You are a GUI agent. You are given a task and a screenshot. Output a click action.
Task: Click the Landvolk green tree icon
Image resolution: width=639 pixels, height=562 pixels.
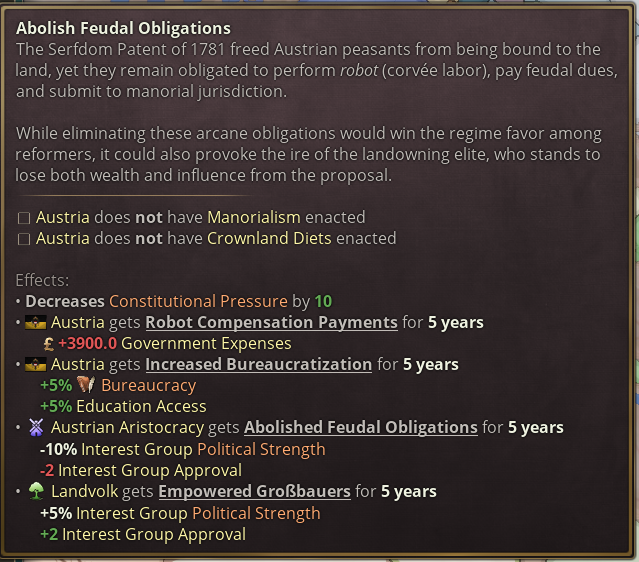[x=36, y=491]
